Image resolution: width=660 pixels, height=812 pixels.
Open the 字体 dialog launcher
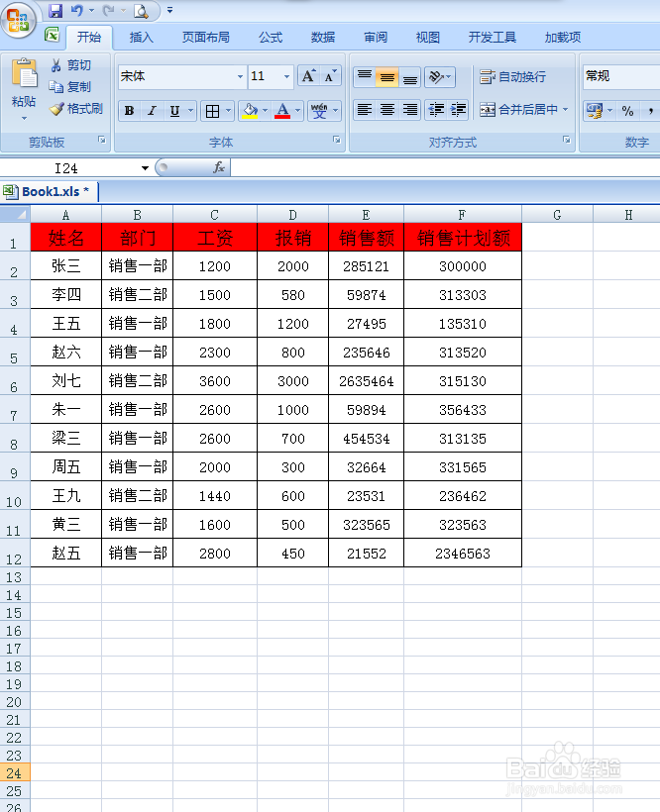[x=337, y=140]
